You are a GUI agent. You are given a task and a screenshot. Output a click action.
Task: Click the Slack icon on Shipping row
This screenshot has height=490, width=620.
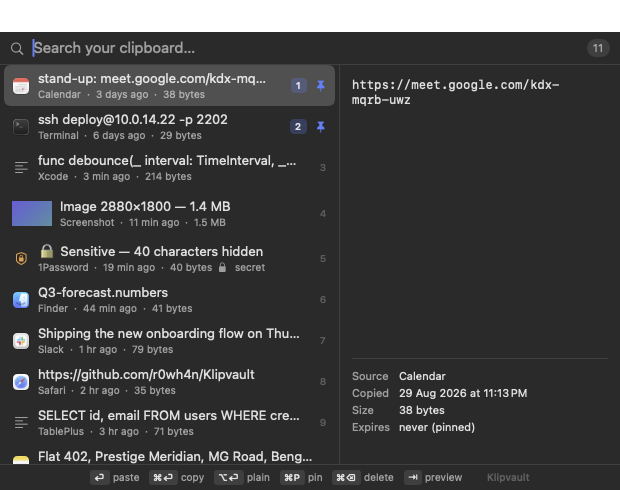coord(21,341)
